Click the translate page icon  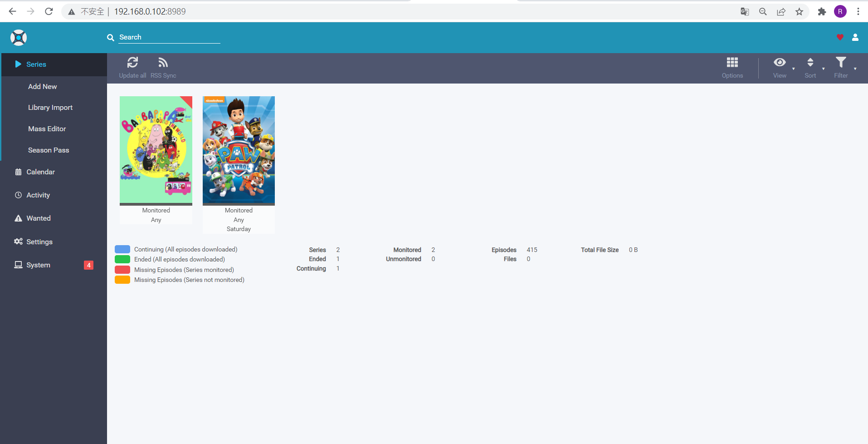click(x=745, y=12)
